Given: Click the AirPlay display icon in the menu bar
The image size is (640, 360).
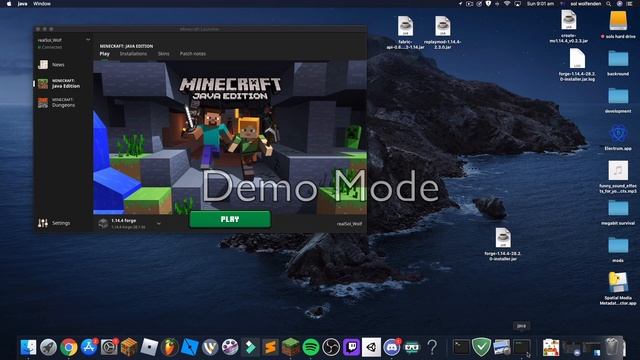Looking at the screenshot, I should pos(517,4).
